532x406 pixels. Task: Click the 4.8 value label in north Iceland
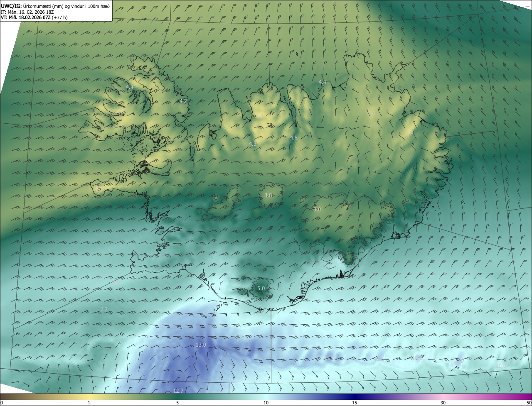point(294,137)
